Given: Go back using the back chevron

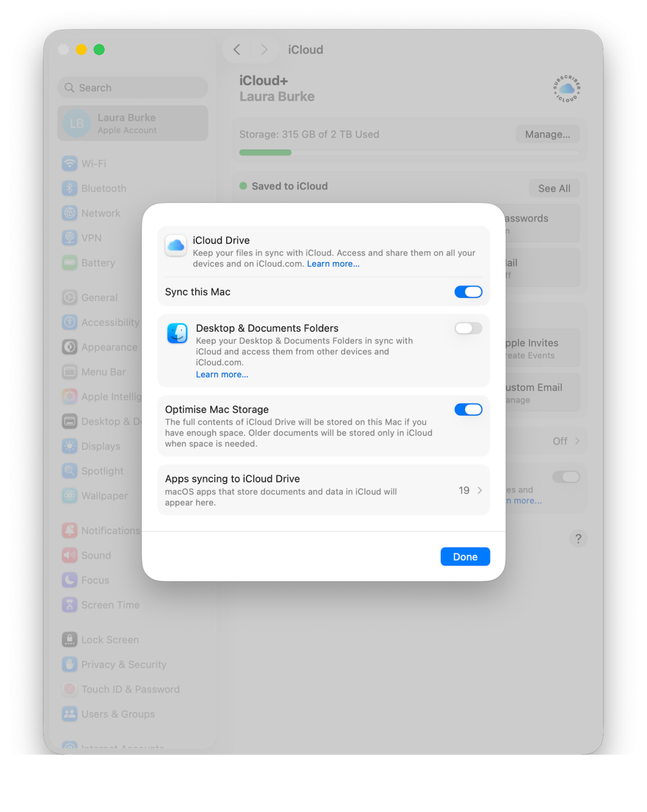Looking at the screenshot, I should (x=237, y=50).
